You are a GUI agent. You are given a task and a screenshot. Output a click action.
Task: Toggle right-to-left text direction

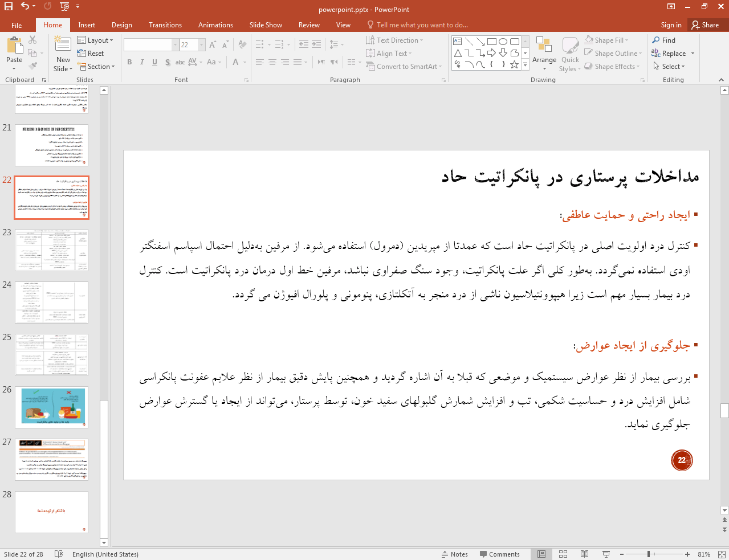tap(334, 62)
